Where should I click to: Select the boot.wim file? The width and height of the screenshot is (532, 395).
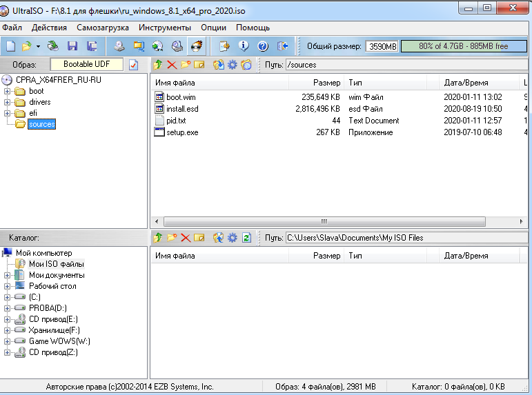181,97
